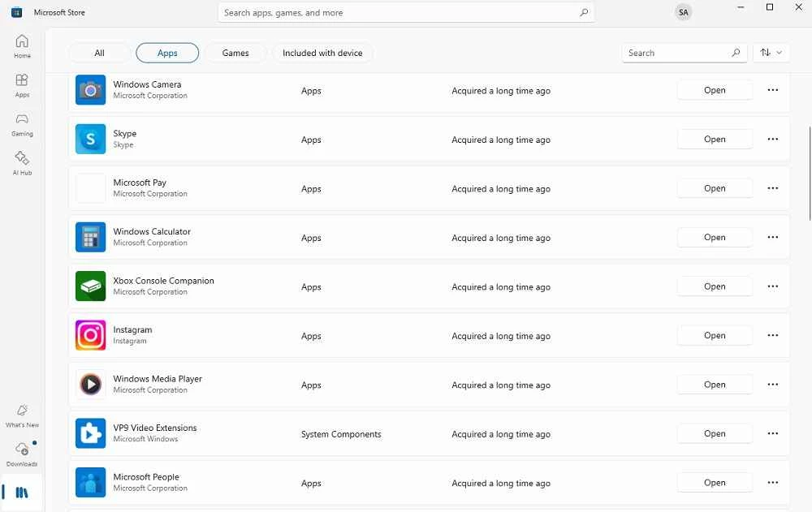The width and height of the screenshot is (812, 512).
Task: Click the library Search input field
Action: click(x=676, y=53)
